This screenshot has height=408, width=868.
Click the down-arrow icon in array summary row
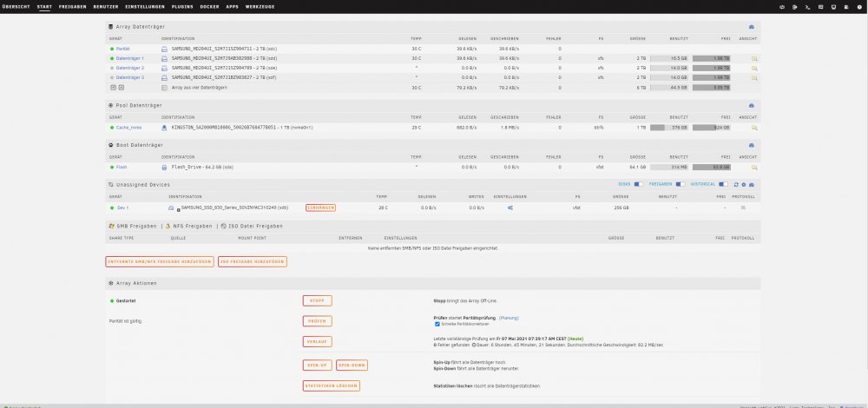pos(113,88)
